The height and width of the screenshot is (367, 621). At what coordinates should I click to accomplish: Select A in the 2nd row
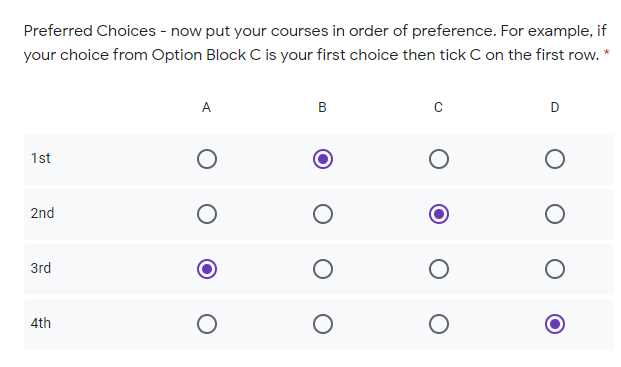207,214
